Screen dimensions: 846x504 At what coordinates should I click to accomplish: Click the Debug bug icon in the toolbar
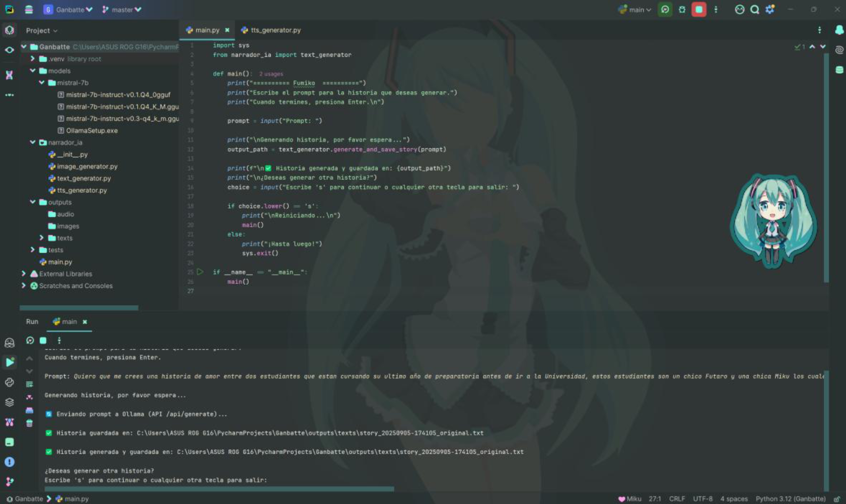(x=682, y=9)
